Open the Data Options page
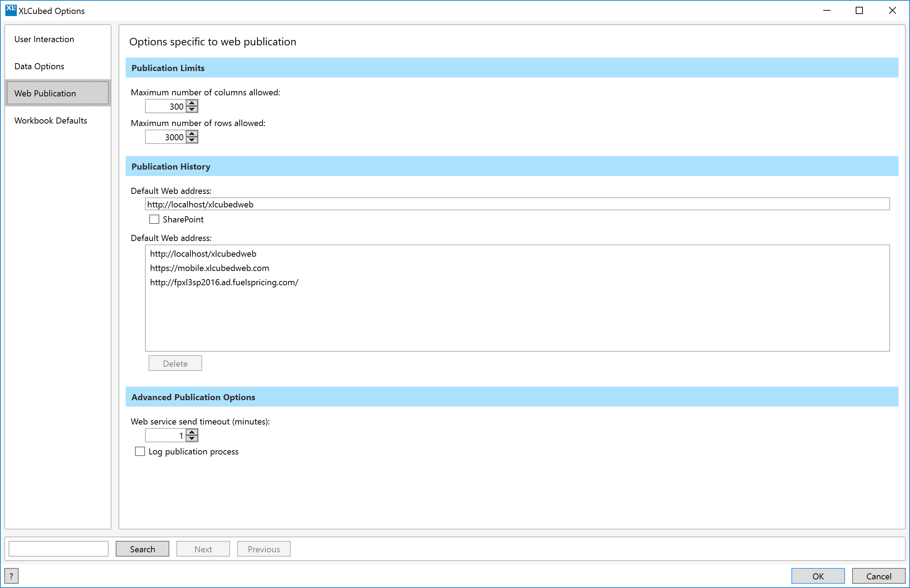Image resolution: width=910 pixels, height=588 pixels. tap(57, 66)
